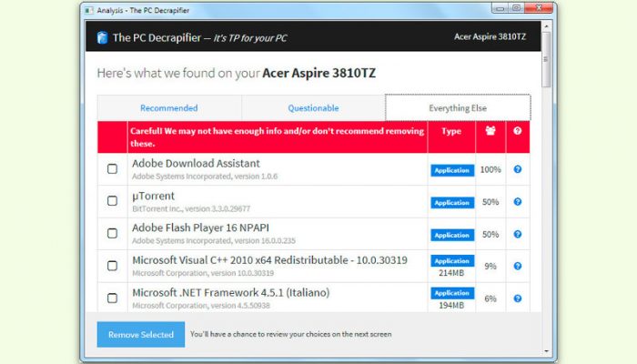The width and height of the screenshot is (637, 364).
Task: Open help for Microsoft Visual C++ 2010 row
Action: (518, 266)
